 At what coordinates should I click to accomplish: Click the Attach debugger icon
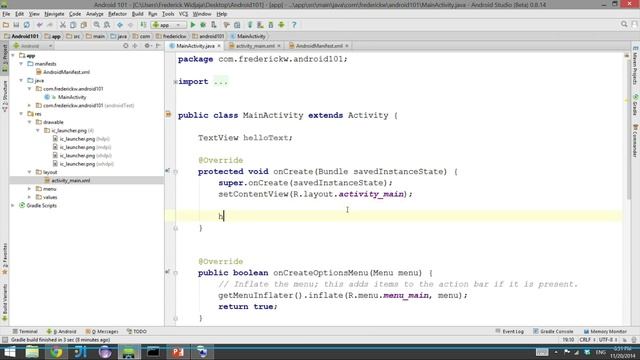[213, 25]
